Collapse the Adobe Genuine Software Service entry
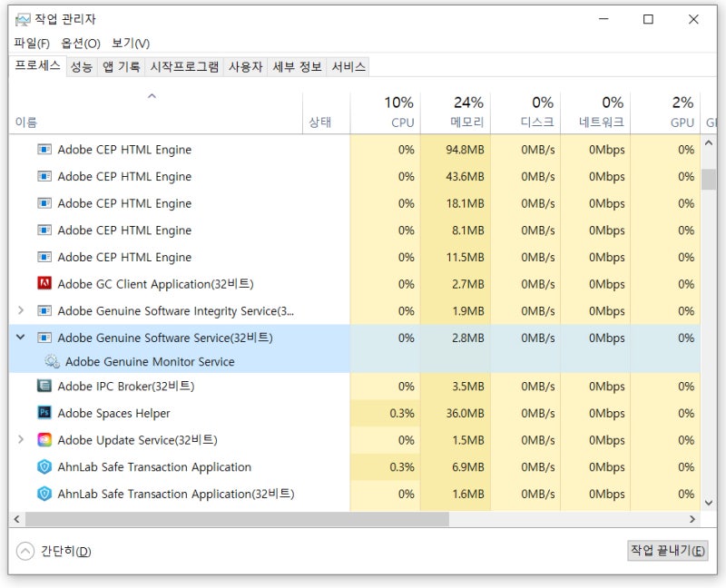The width and height of the screenshot is (726, 588). [x=20, y=338]
